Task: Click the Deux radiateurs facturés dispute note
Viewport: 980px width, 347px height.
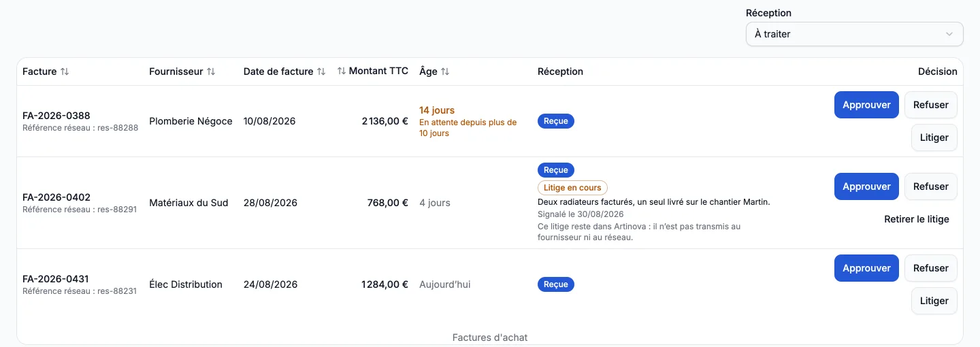Action: (653, 202)
